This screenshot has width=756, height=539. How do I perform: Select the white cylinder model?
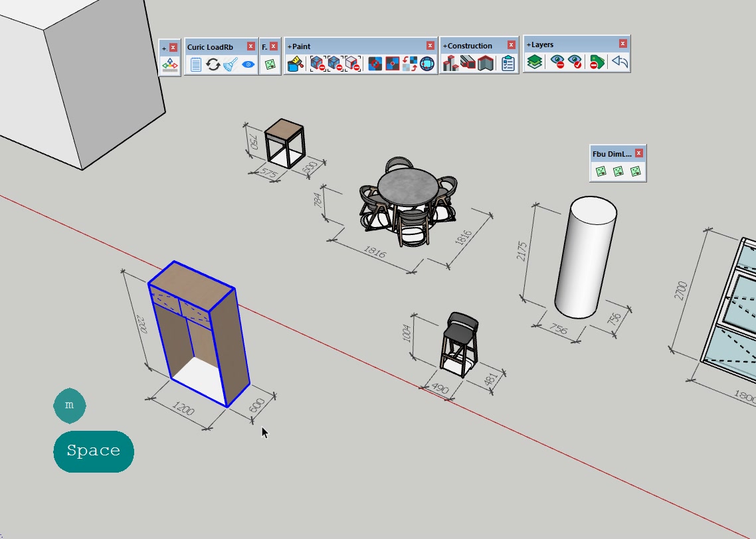pos(585,257)
